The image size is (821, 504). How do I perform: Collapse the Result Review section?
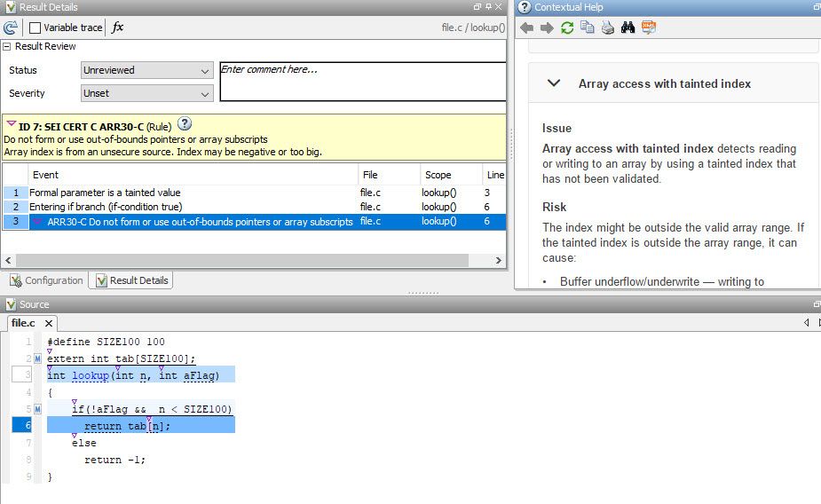pyautogui.click(x=7, y=46)
